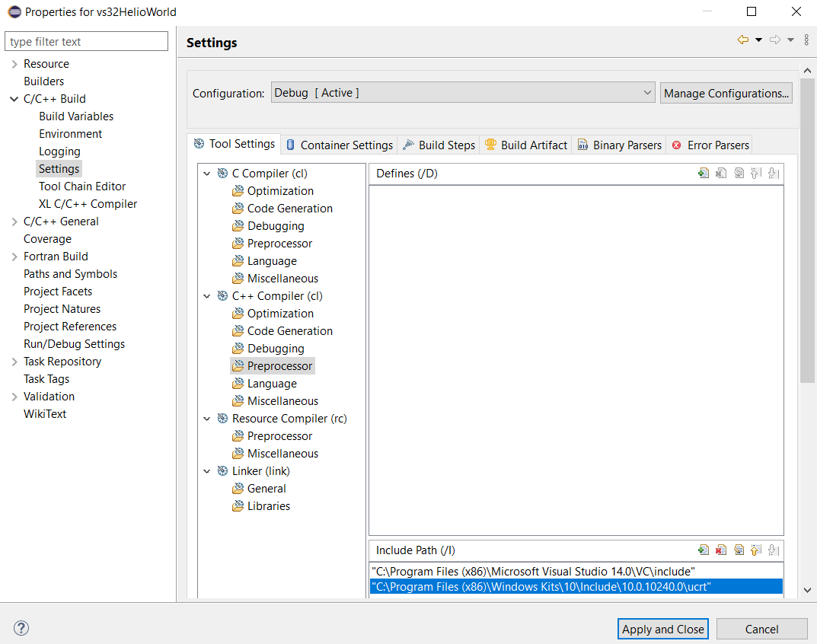This screenshot has width=817, height=644.
Task: Open help via question mark icon
Action: tap(21, 628)
